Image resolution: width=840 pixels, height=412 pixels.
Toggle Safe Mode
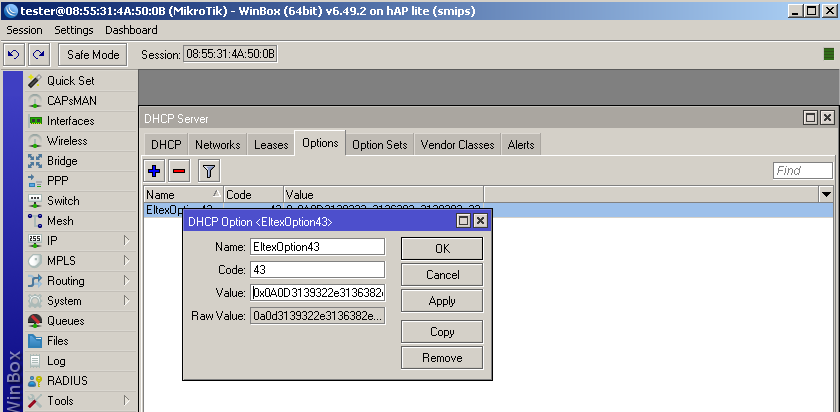(93, 55)
